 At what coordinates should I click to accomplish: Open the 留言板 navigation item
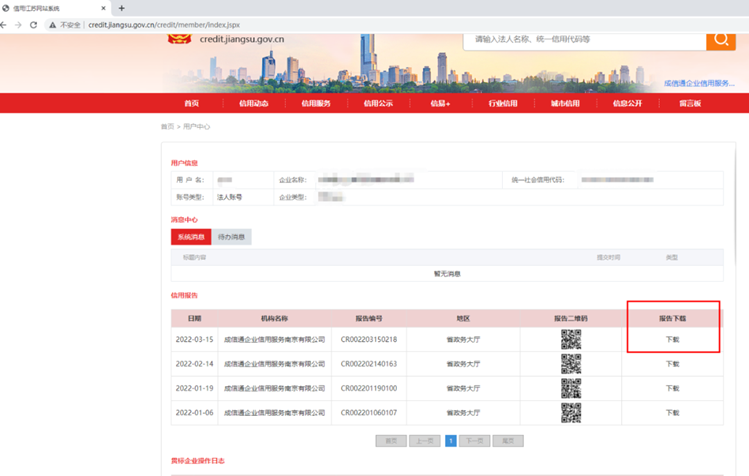690,103
